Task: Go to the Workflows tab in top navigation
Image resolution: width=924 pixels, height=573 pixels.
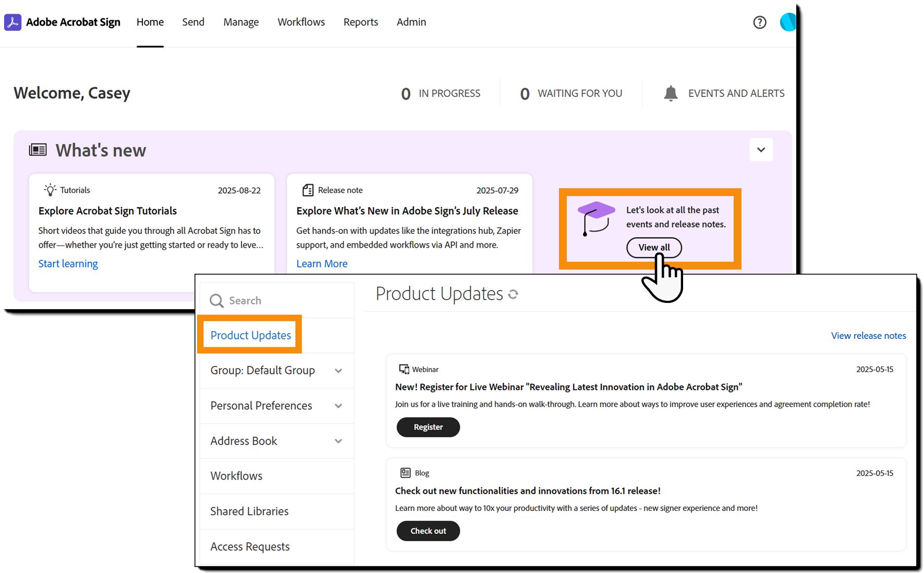Action: tap(301, 22)
